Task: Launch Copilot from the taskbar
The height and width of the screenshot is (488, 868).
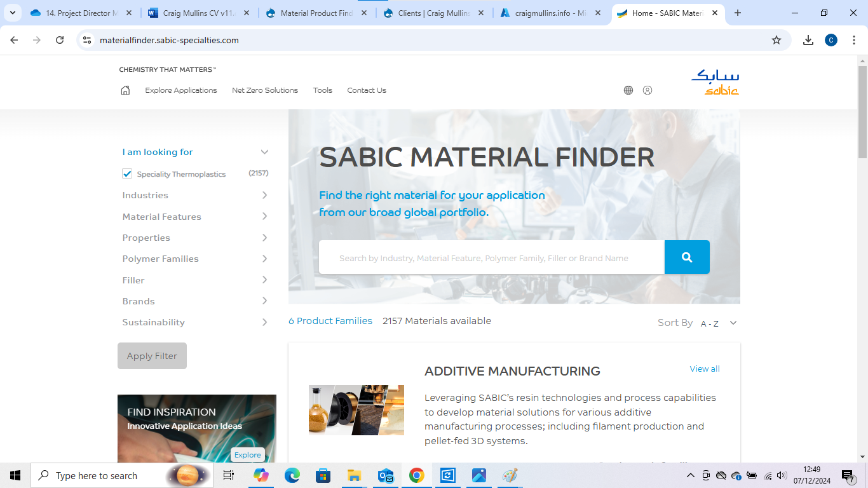Action: [261, 475]
